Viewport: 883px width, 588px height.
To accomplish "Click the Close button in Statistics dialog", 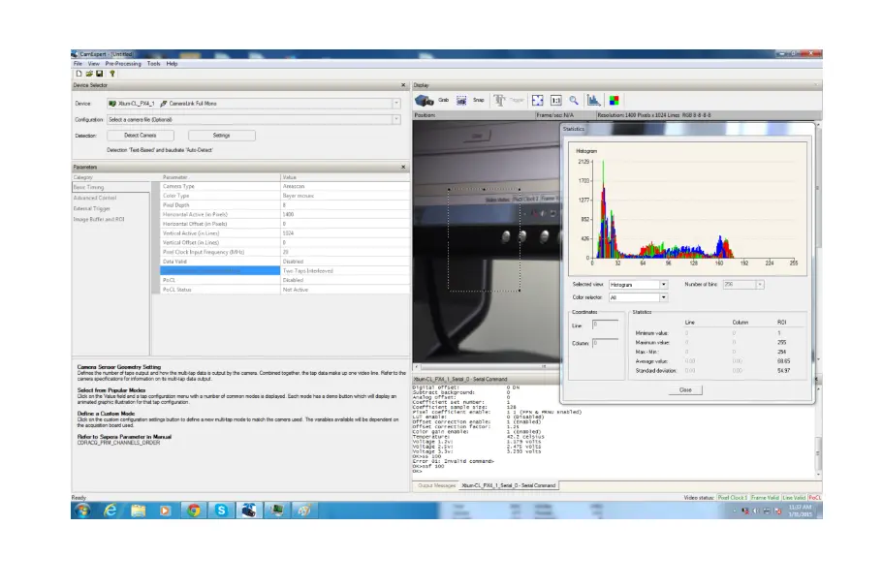I will point(685,389).
